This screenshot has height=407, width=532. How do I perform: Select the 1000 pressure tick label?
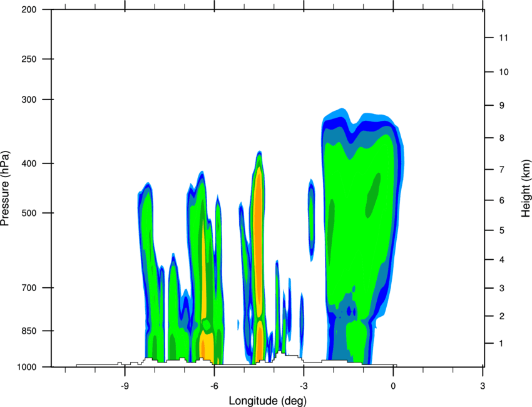pos(27,367)
